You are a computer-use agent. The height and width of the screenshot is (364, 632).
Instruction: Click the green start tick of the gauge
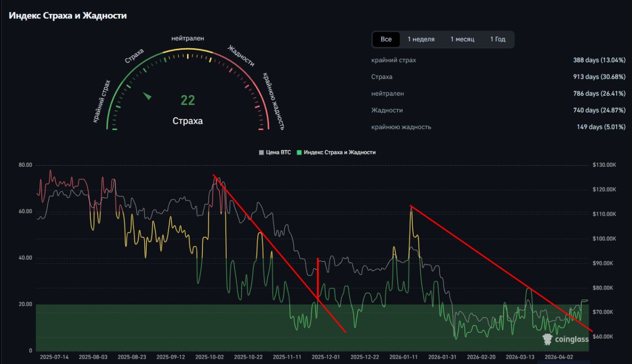click(x=115, y=129)
